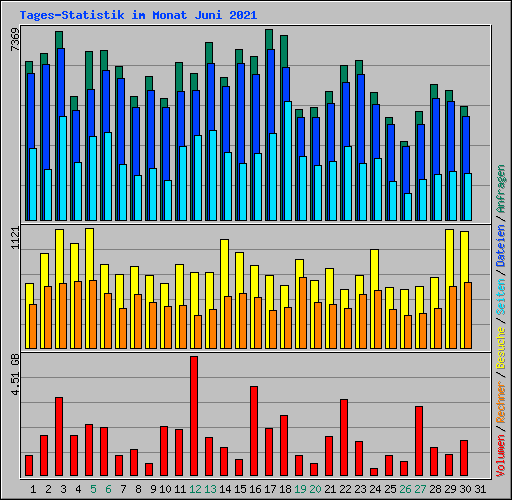Click the orange hosts bar for day 19

303,313
